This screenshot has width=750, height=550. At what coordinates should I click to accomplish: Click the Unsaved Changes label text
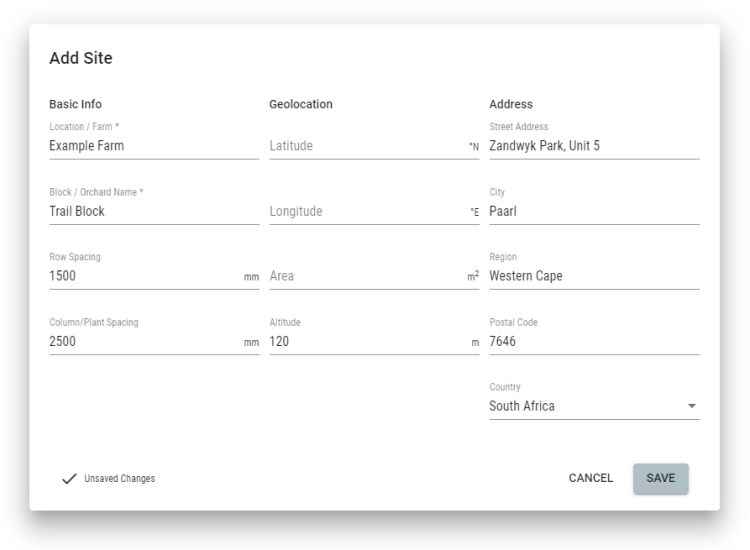(119, 479)
